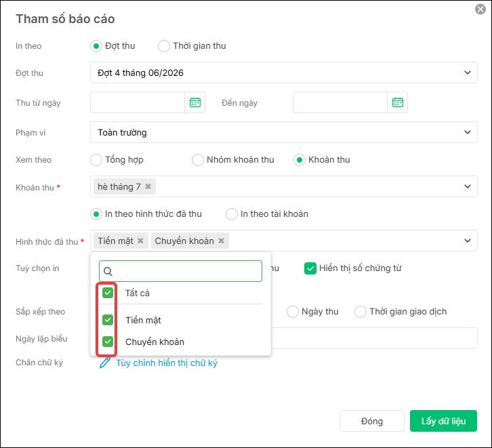Click the 'Ngày lập biểu' input field

tap(374, 338)
